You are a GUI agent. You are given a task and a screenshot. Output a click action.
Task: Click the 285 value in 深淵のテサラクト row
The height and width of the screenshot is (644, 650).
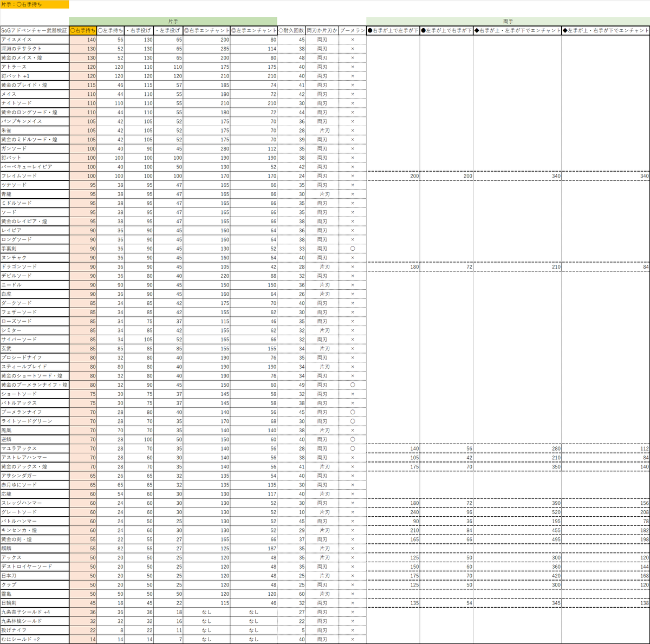click(207, 49)
